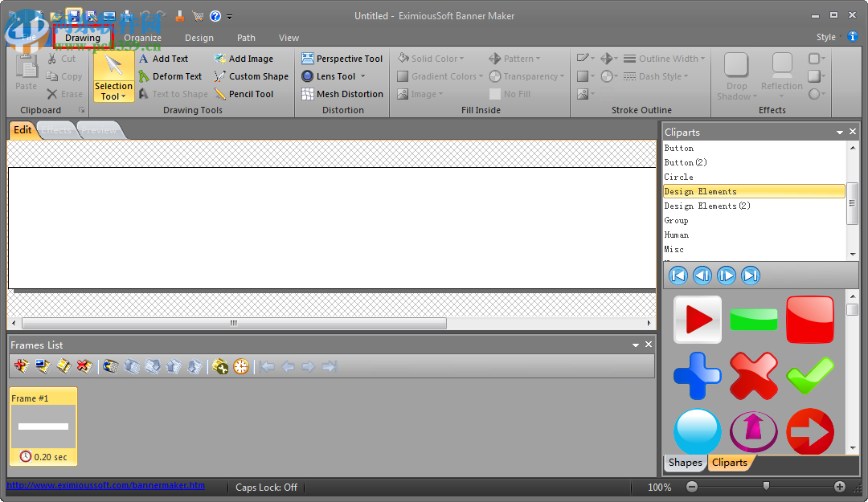Select the green checkmark clipart

tap(810, 375)
